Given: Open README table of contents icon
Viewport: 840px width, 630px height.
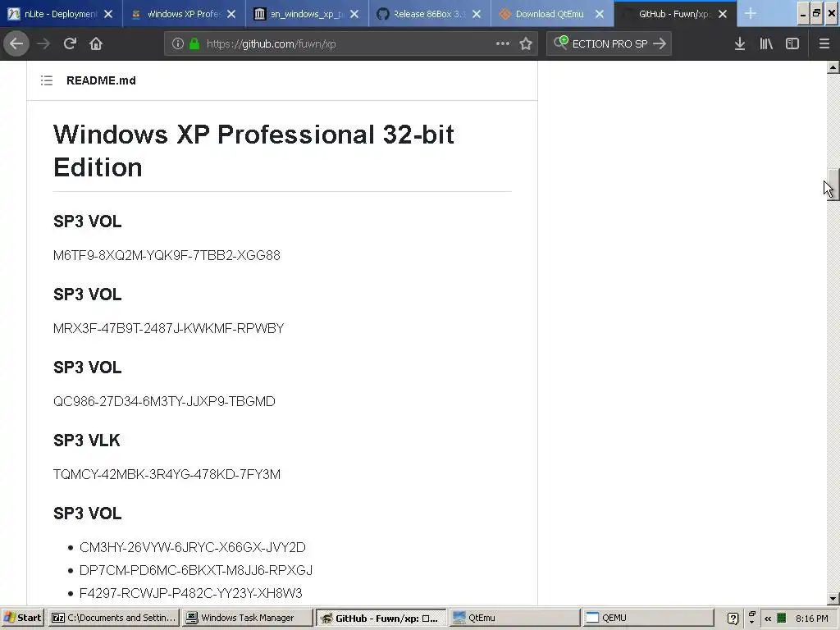Looking at the screenshot, I should click(x=47, y=80).
